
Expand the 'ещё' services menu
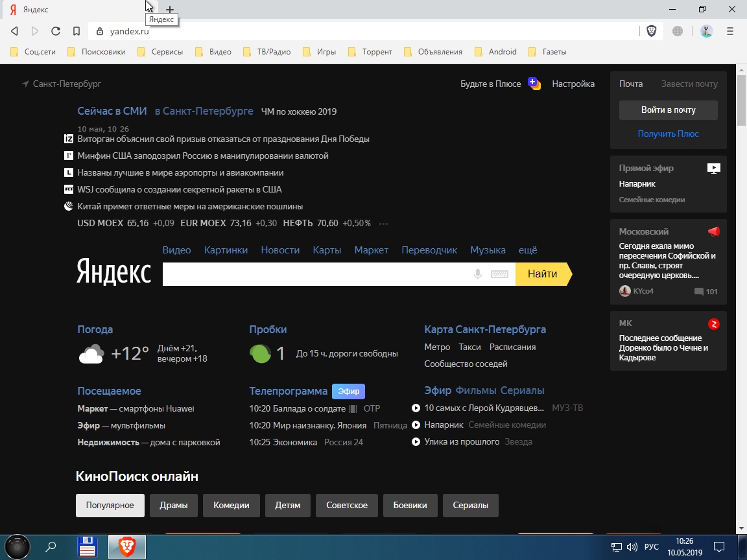[x=528, y=250]
